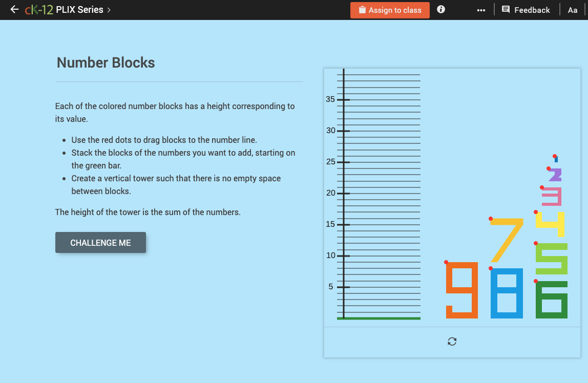The width and height of the screenshot is (588, 383).
Task: Reset the simulation with the refresh icon
Action: point(452,341)
